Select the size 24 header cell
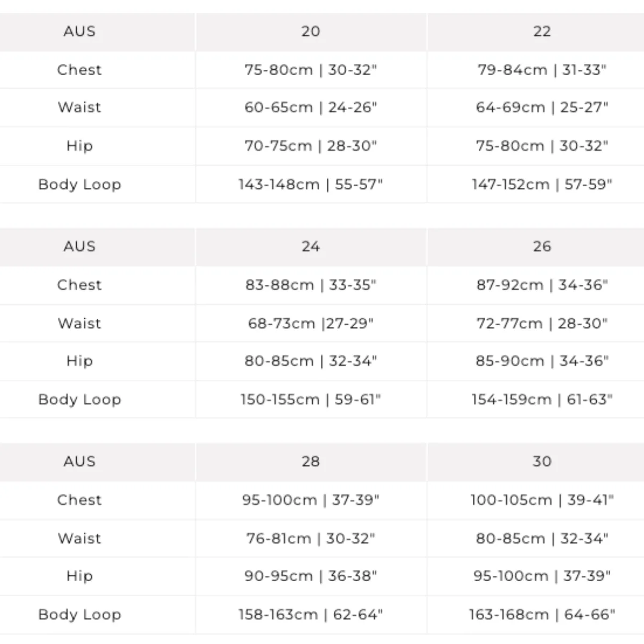Viewport: 644px width, 644px height. 311,247
